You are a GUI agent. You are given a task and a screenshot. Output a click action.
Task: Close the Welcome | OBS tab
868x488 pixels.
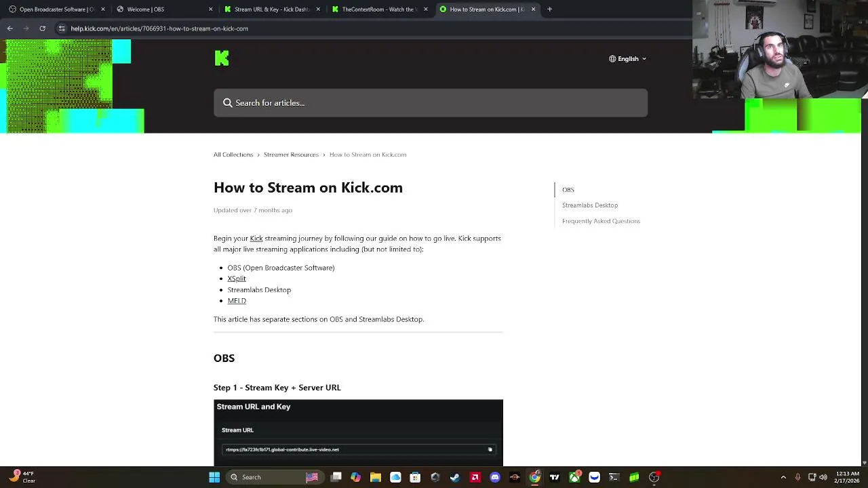click(x=210, y=9)
